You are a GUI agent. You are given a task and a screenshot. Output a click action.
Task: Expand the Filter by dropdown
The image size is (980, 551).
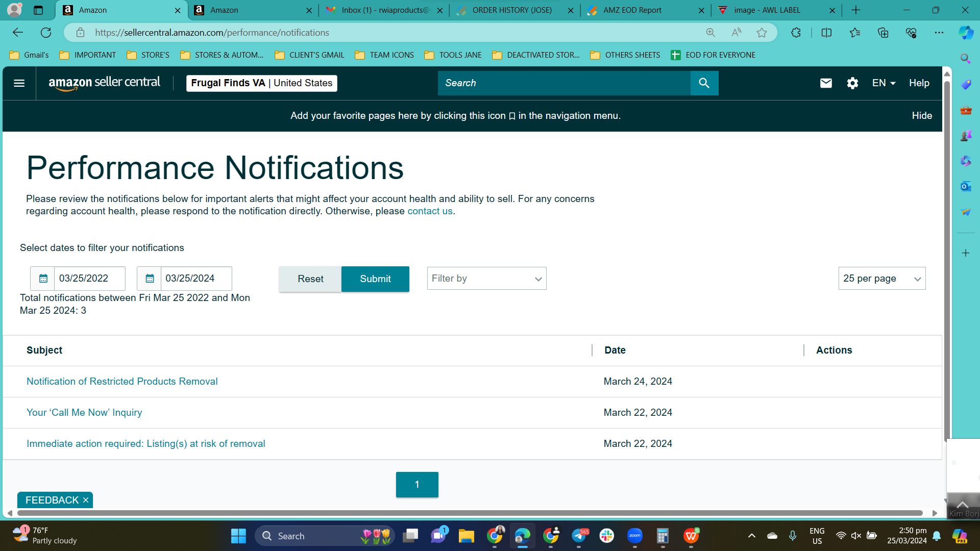point(486,279)
